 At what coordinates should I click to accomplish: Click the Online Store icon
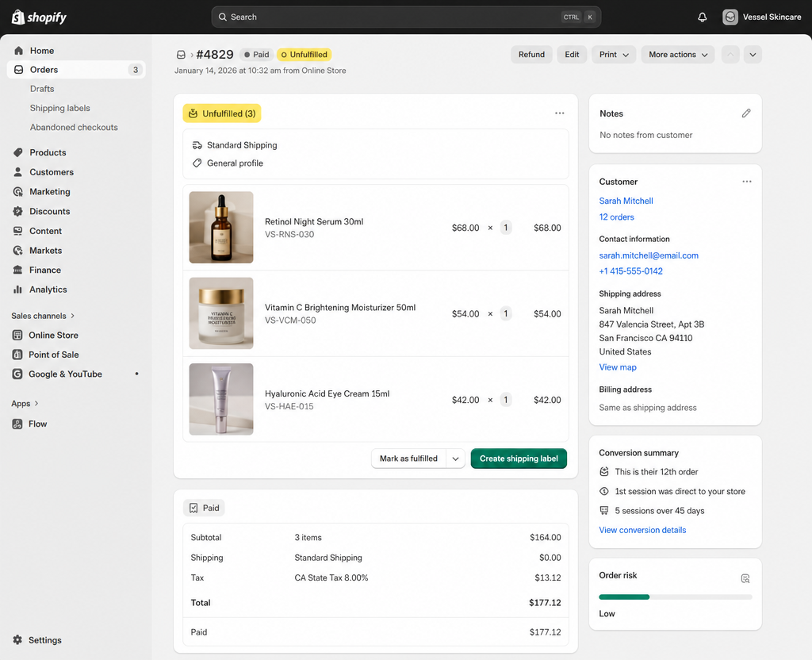17,336
